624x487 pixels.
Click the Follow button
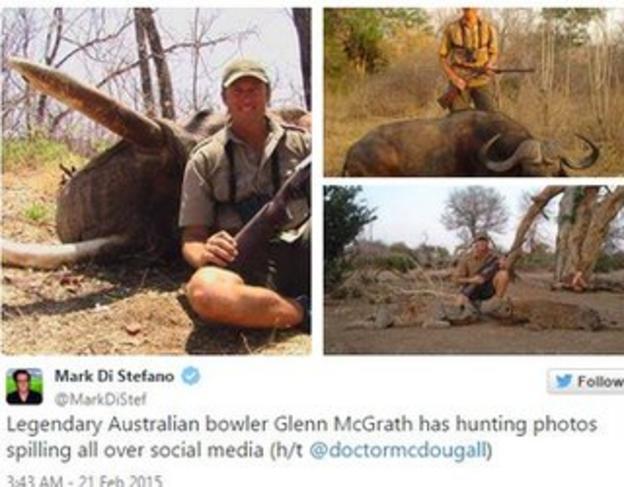[x=586, y=381]
